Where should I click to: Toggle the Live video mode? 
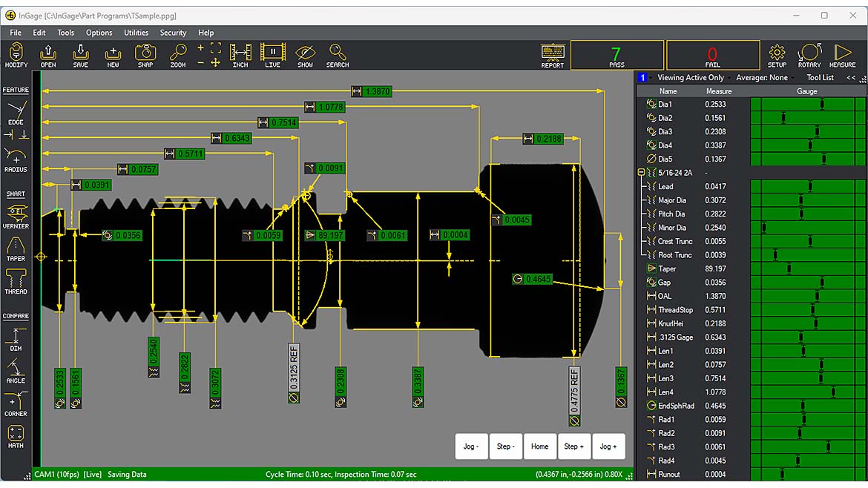[272, 56]
